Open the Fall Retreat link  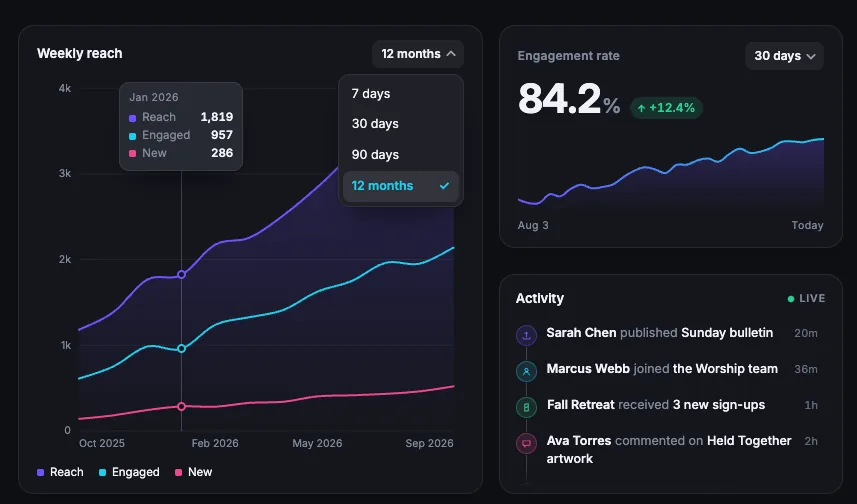[x=580, y=405]
